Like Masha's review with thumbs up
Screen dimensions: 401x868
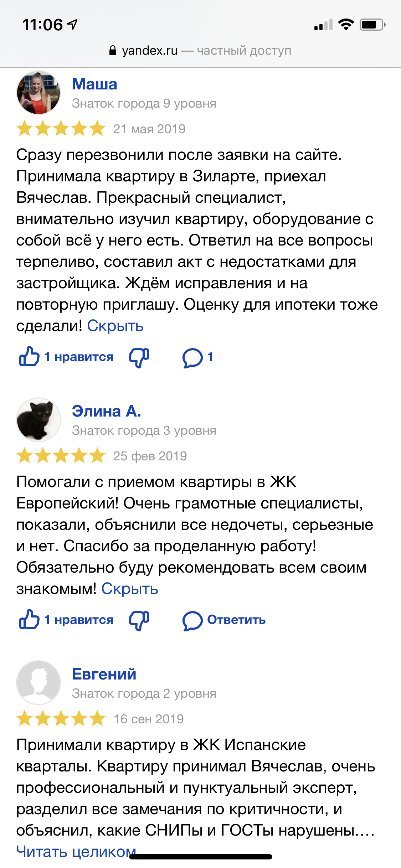click(x=29, y=357)
